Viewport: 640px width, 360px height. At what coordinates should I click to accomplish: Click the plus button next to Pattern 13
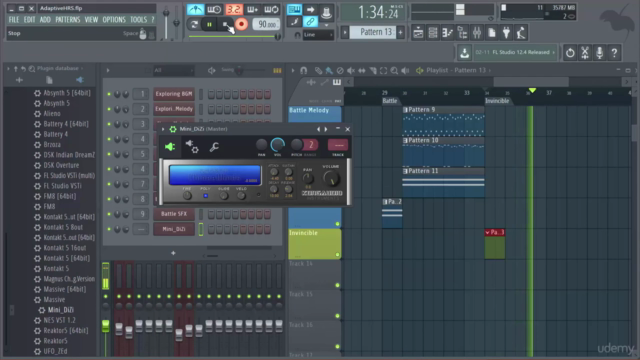tap(400, 32)
